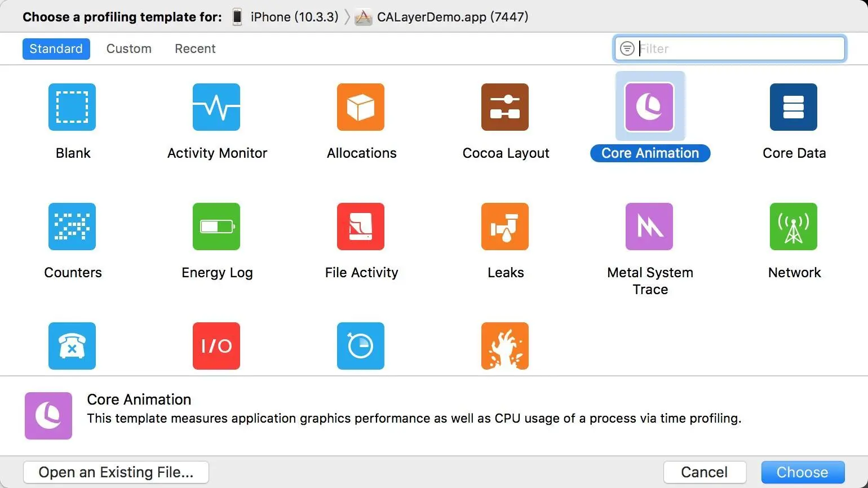The width and height of the screenshot is (868, 488).
Task: Pick the orange zombie hand icon
Action: coord(505,346)
